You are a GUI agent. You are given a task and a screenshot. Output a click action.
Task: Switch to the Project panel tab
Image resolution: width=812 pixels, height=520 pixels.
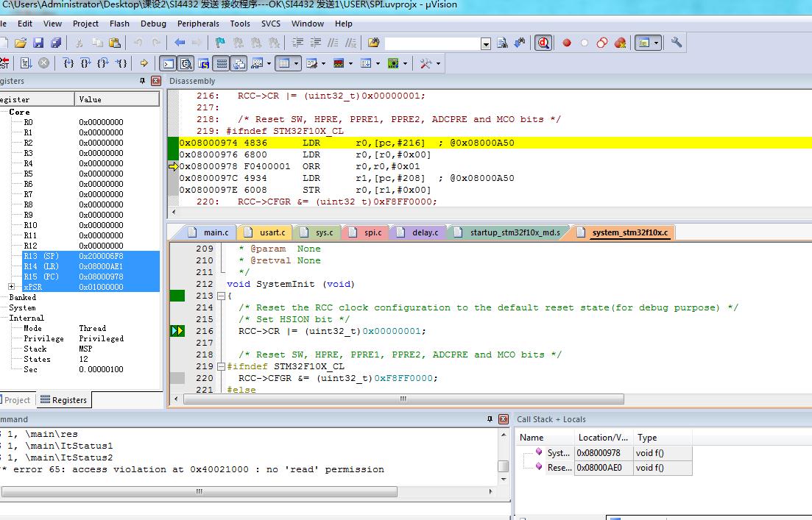(17, 400)
